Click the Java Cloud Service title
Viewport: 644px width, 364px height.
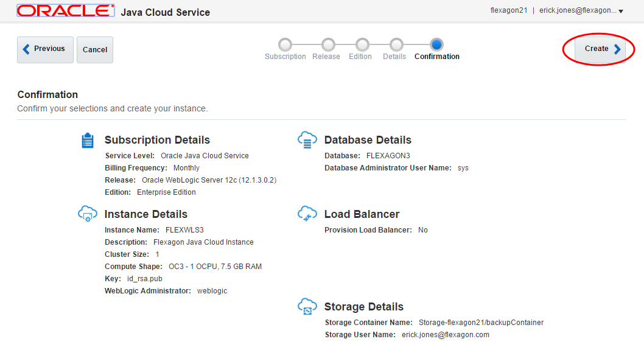(165, 12)
